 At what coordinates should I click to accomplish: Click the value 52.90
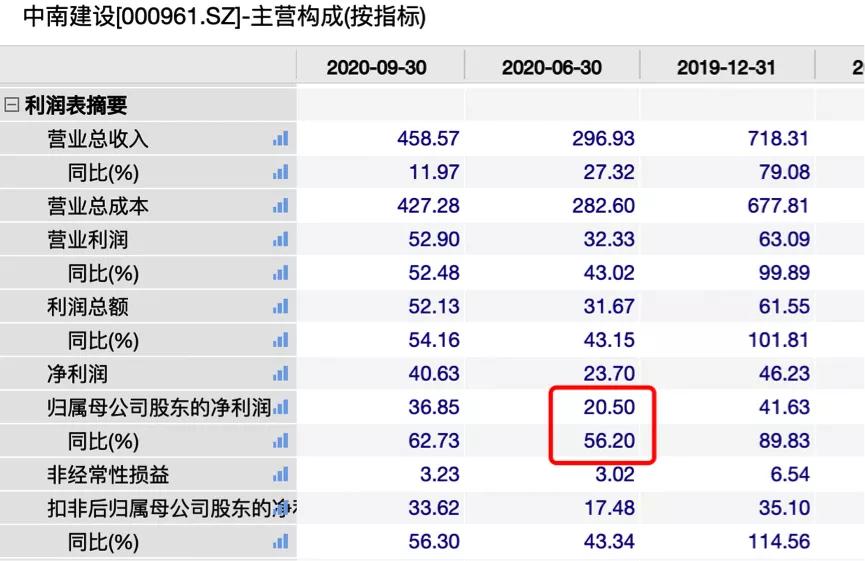(x=434, y=239)
